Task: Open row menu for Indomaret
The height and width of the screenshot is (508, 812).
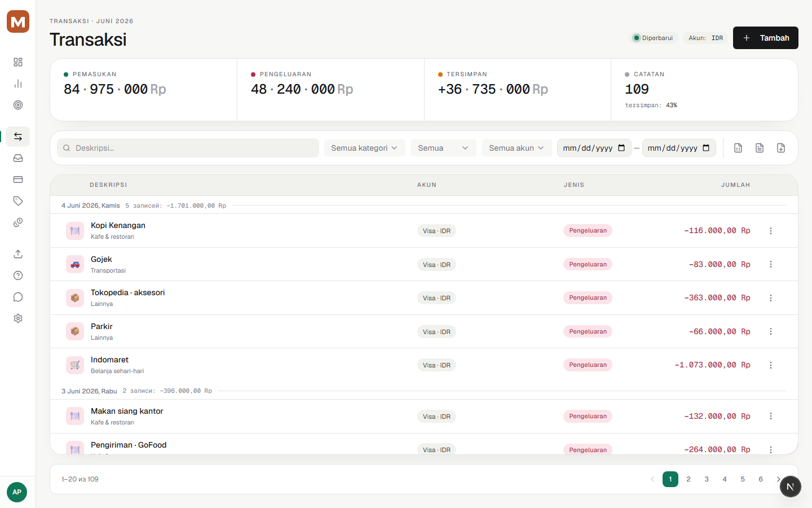Action: (771, 365)
